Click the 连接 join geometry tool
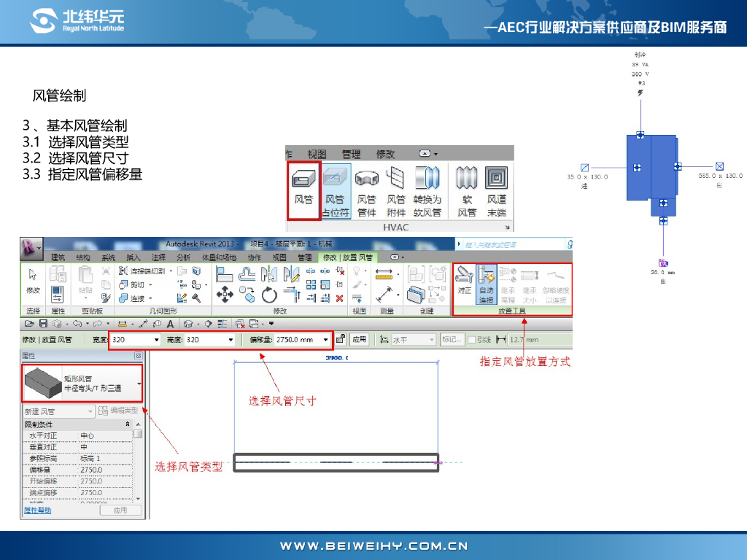 133,298
